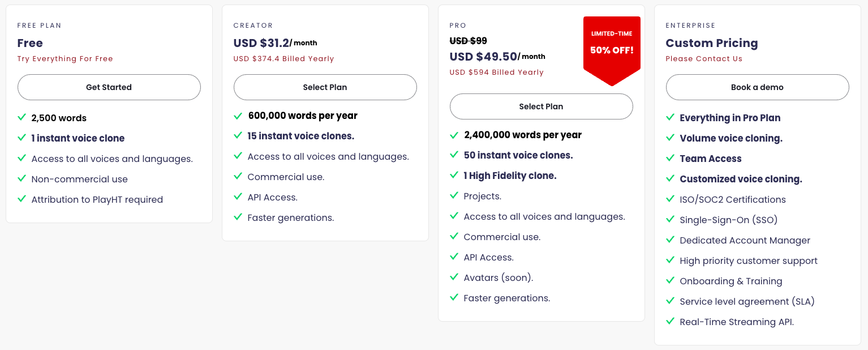This screenshot has width=868, height=350.
Task: Click the checkmark beside Single-Sign-On (SSO)
Action: pyautogui.click(x=670, y=219)
